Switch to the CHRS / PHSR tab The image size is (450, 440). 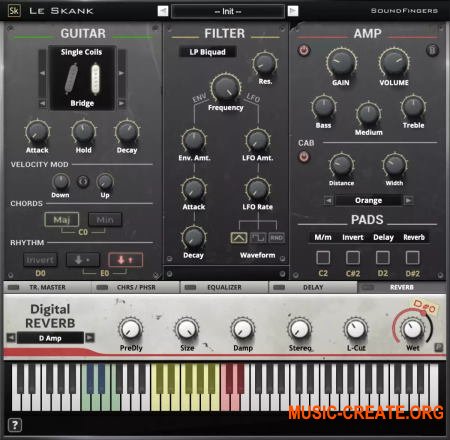tap(136, 287)
